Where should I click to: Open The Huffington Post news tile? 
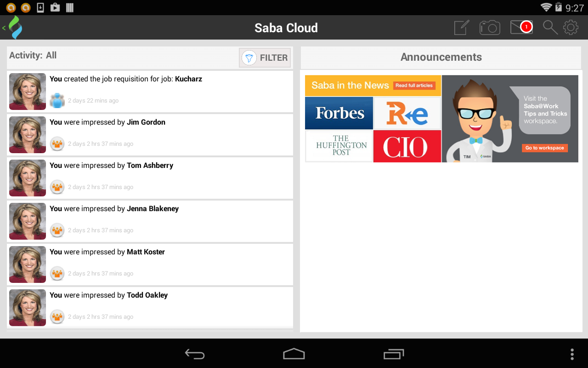339,146
